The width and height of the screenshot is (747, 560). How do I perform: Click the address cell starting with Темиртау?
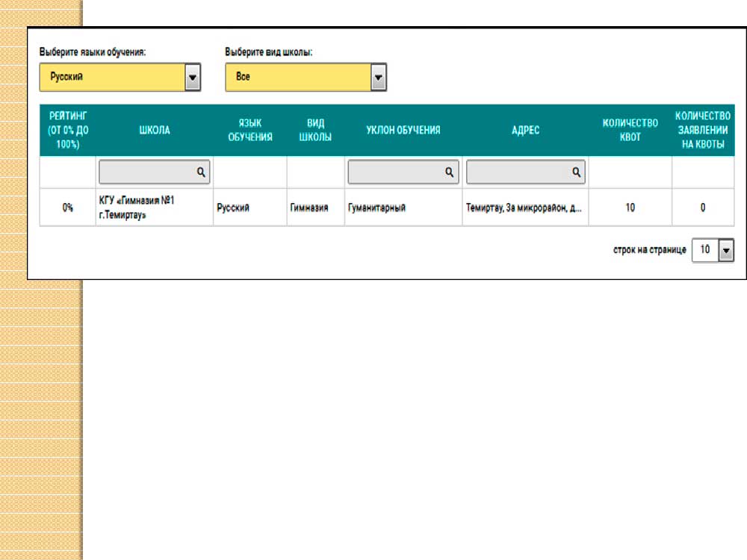(x=524, y=208)
